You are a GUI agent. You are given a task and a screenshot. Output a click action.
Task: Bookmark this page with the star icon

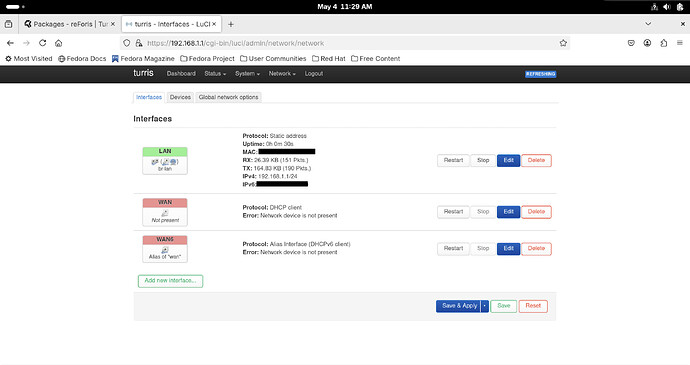pyautogui.click(x=563, y=43)
